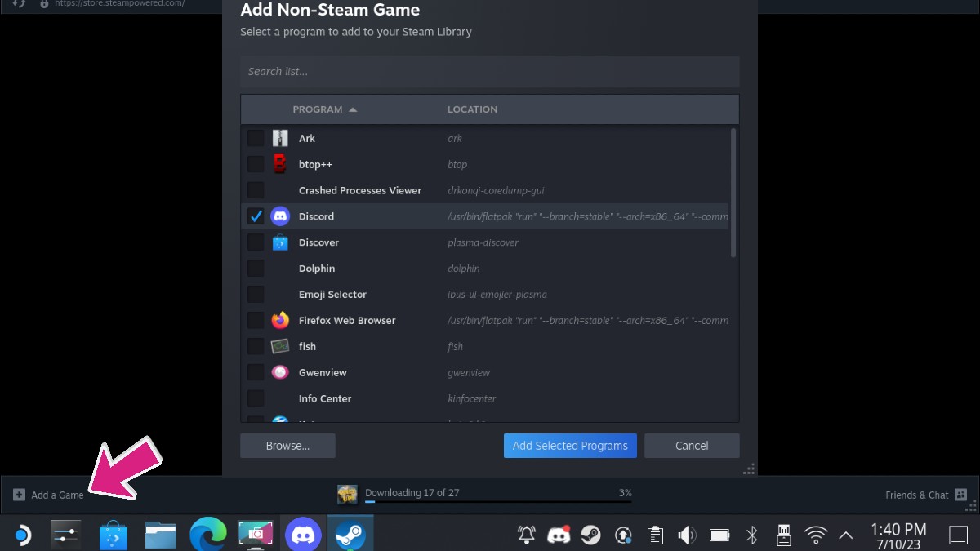Click Browse... button
980x551 pixels.
click(x=287, y=446)
